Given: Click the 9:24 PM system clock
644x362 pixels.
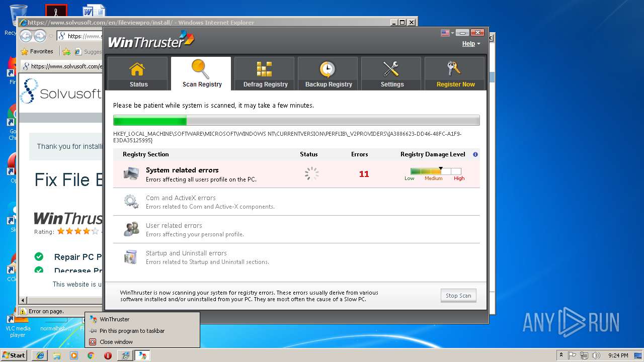Looking at the screenshot, I should [618, 355].
